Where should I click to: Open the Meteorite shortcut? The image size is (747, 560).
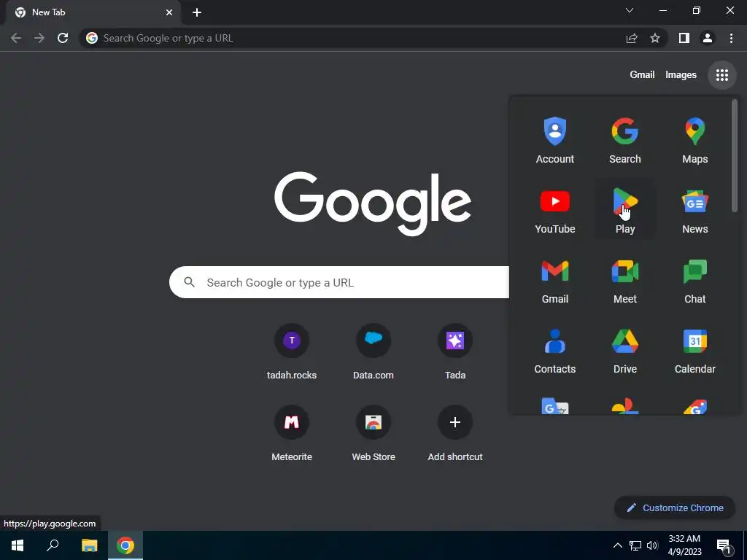tap(292, 433)
